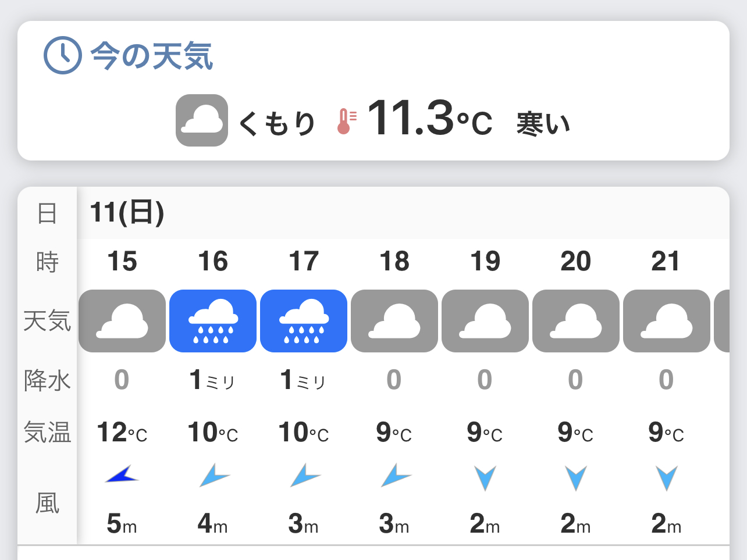Screen dimensions: 747x560
Task: Click the current cloudy weather icon
Action: click(202, 120)
